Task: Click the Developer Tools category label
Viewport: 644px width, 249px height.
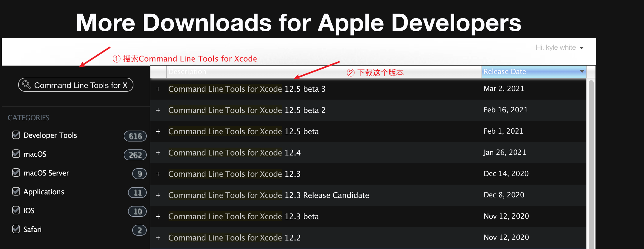Action: click(x=50, y=135)
